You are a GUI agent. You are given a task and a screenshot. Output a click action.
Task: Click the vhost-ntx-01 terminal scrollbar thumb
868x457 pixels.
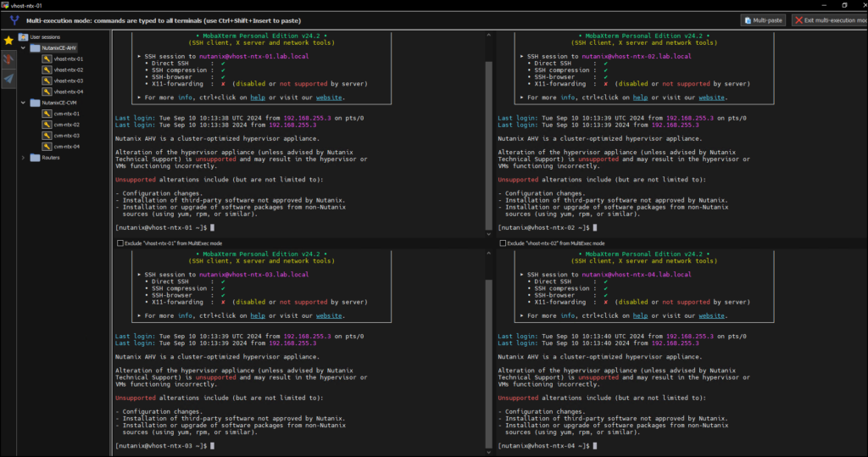(x=488, y=145)
